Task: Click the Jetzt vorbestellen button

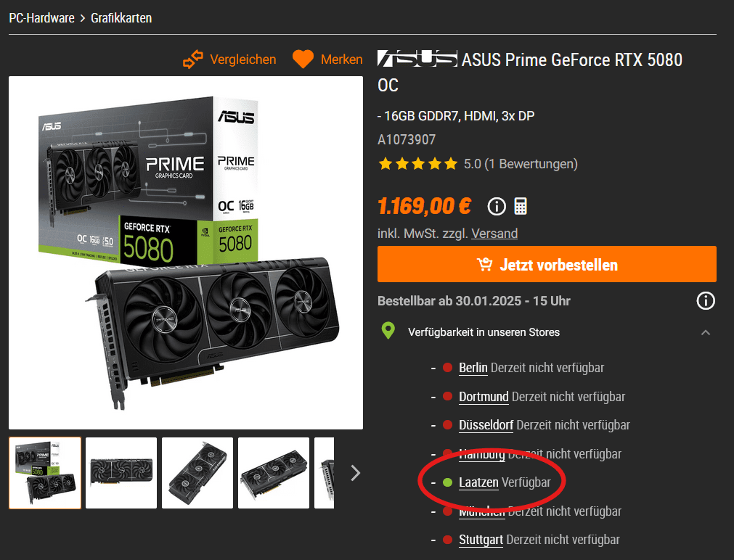Action: coord(547,264)
